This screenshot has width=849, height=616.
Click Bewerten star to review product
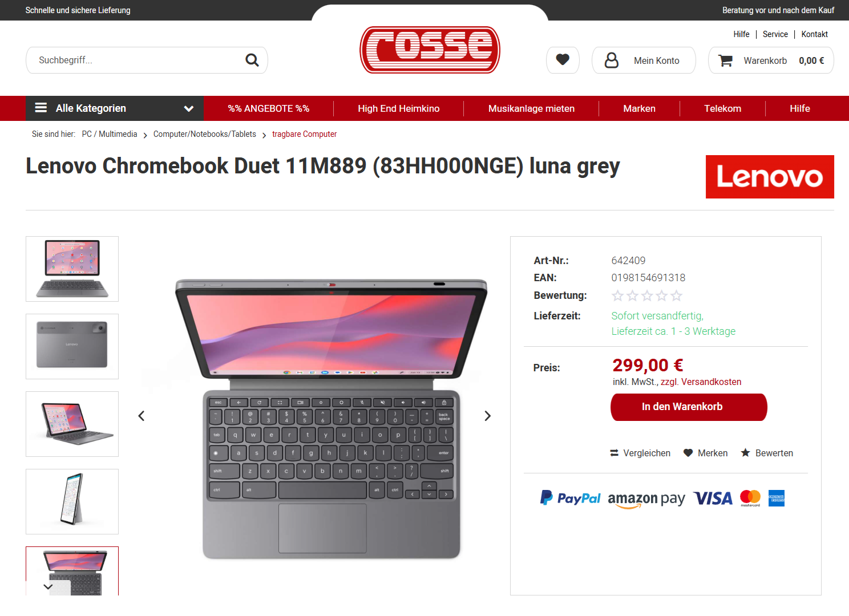point(767,453)
